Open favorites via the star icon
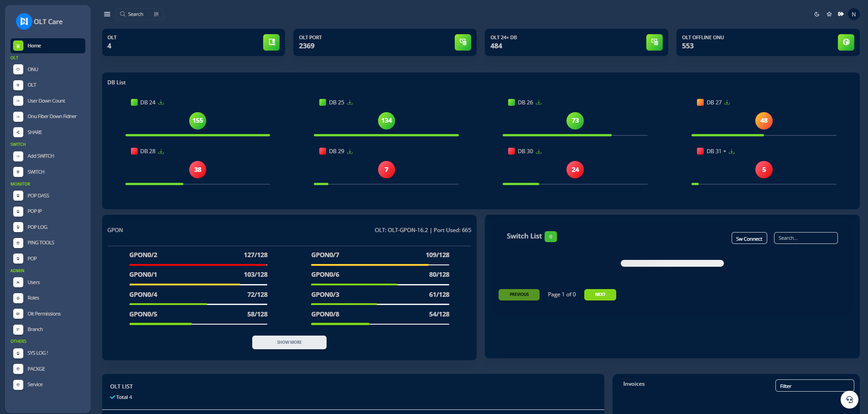 click(829, 14)
